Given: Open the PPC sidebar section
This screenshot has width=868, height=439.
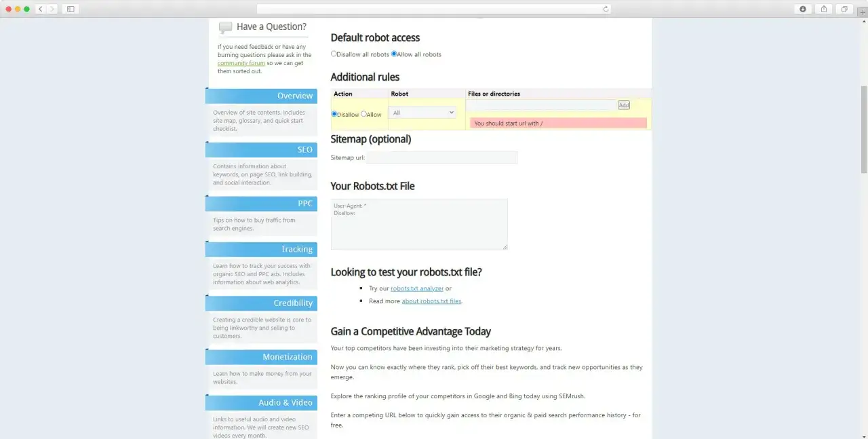Looking at the screenshot, I should [x=261, y=204].
